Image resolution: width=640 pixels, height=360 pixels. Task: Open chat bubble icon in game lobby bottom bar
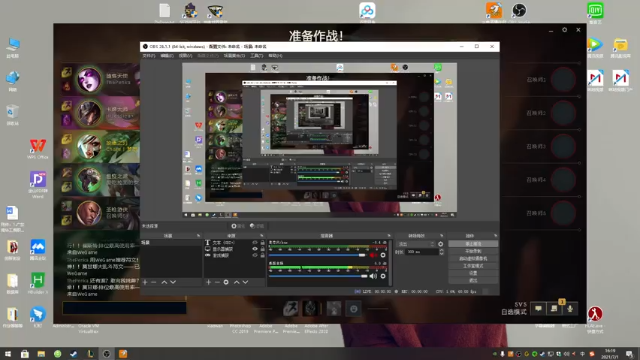(x=538, y=309)
